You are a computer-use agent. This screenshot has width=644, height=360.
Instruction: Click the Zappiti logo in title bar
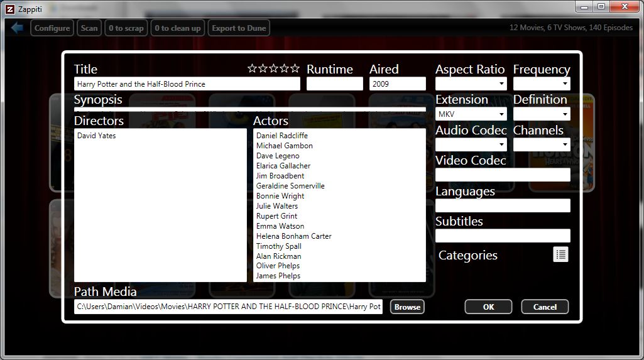10,9
